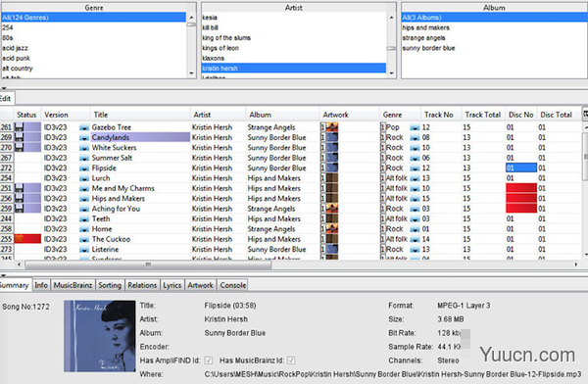Sort by the Title column header
The width and height of the screenshot is (588, 384).
(140, 115)
